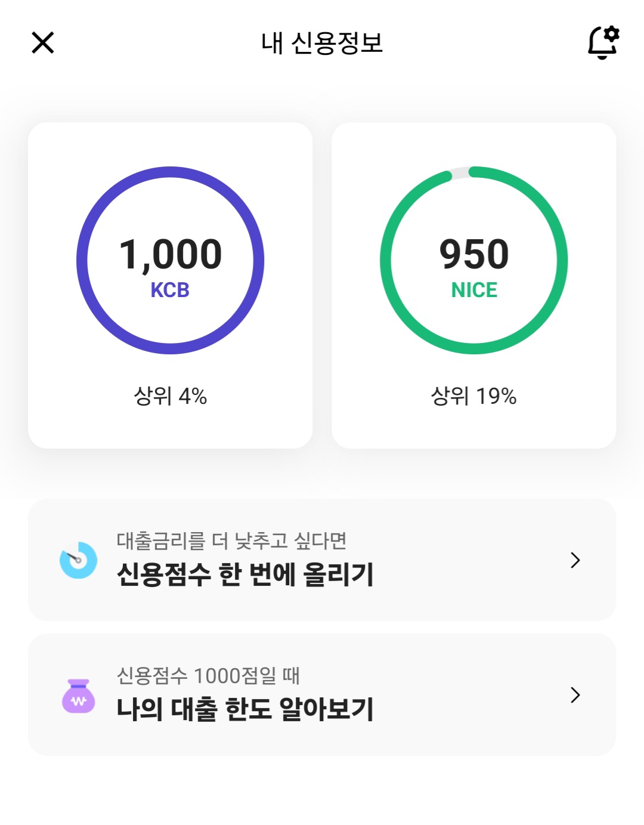Tap the purple money bag icon

click(x=78, y=696)
